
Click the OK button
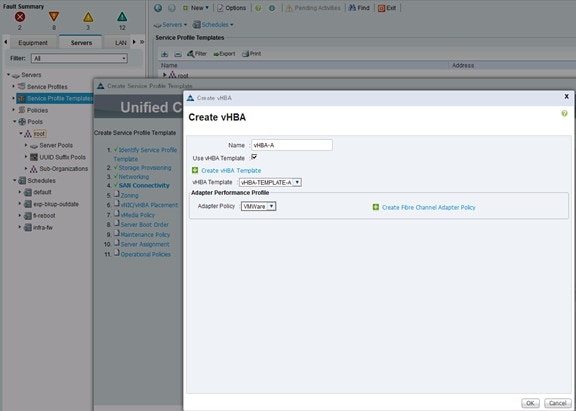pos(530,403)
